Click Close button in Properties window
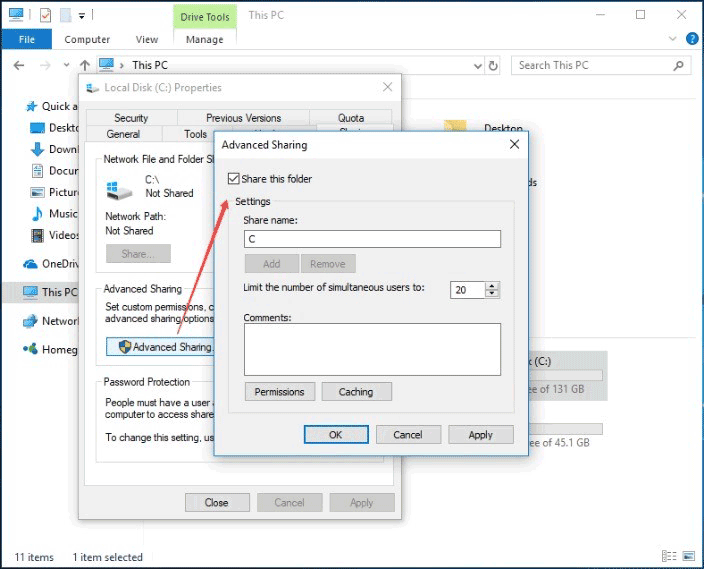704x569 pixels. click(x=217, y=503)
